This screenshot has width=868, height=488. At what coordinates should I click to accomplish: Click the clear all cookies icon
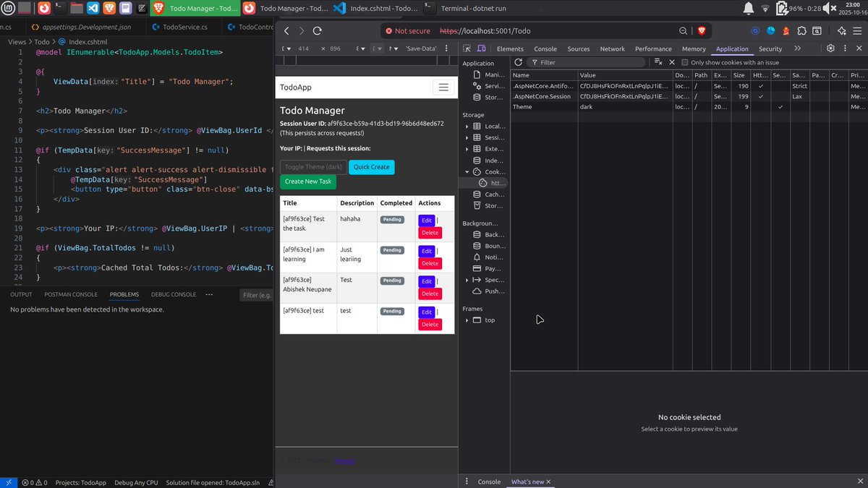coord(658,62)
